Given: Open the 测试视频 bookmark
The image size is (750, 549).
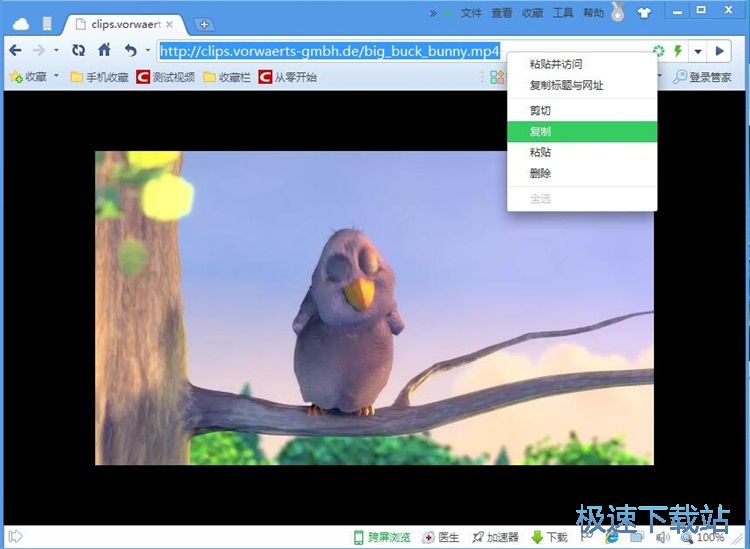Looking at the screenshot, I should coord(165,77).
